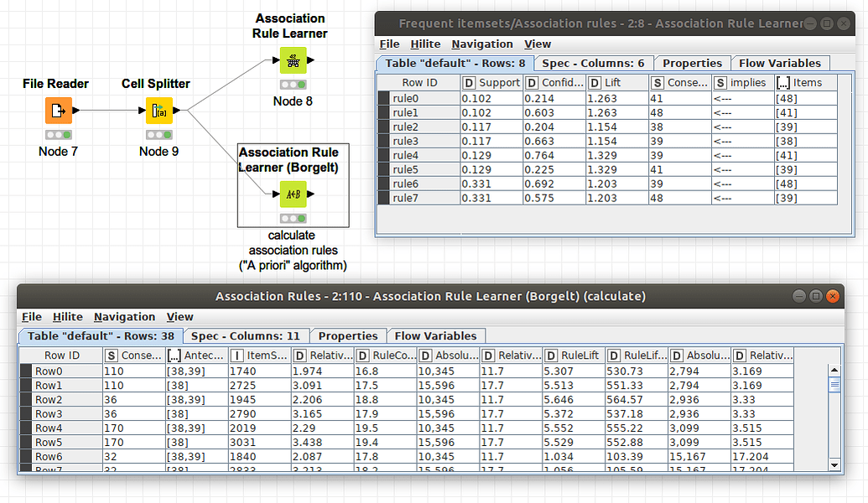Open Navigation menu in Association Rules window
Viewport: 868px width, 503px height.
tap(124, 317)
